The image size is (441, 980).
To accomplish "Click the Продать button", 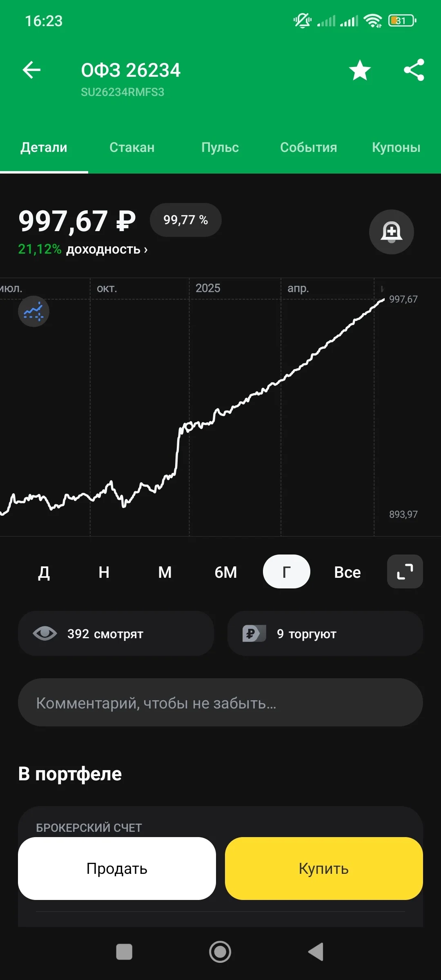I will click(x=117, y=869).
